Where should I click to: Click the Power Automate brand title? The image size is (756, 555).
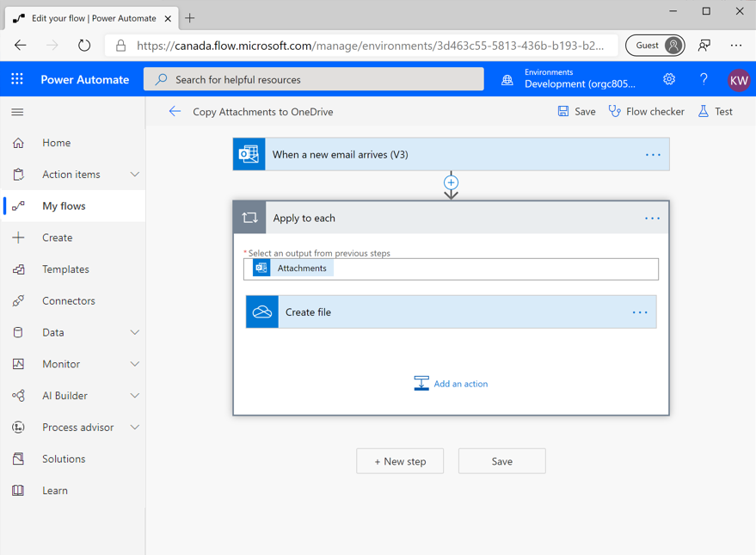tap(85, 79)
